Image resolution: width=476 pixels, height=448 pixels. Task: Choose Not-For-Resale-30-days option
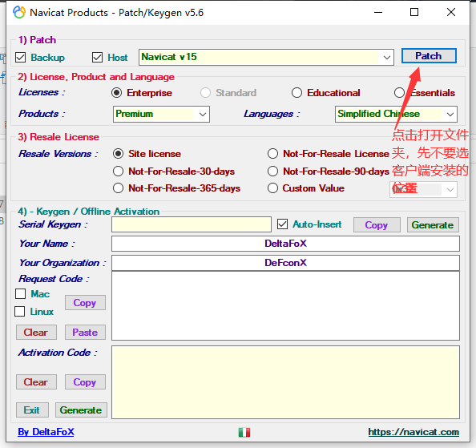[118, 172]
